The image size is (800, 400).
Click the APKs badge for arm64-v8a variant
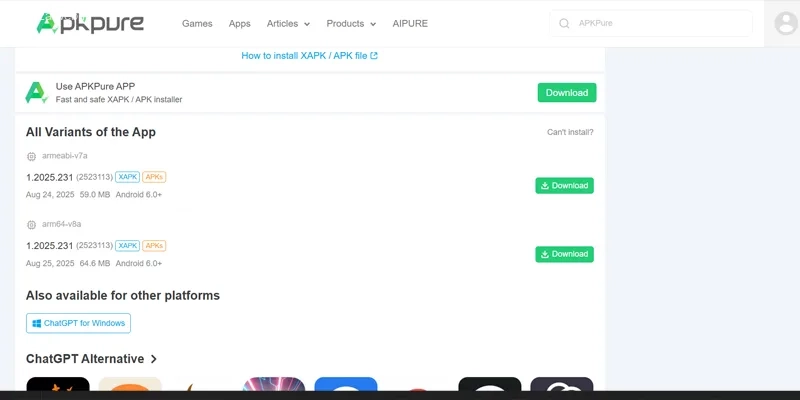[x=154, y=246]
